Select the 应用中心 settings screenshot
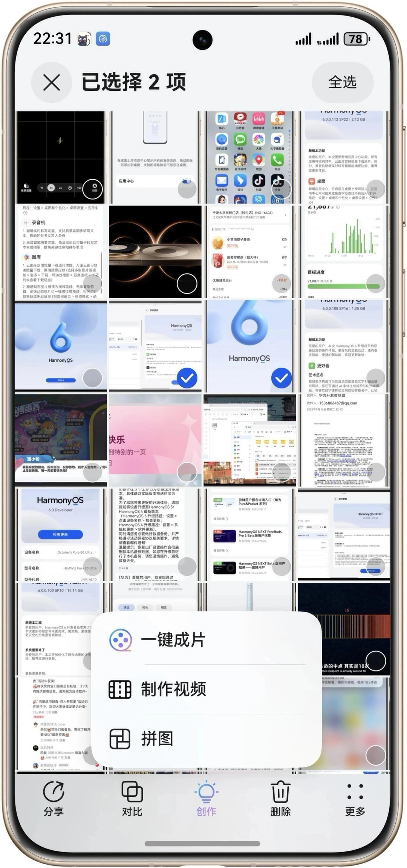 (187, 189)
